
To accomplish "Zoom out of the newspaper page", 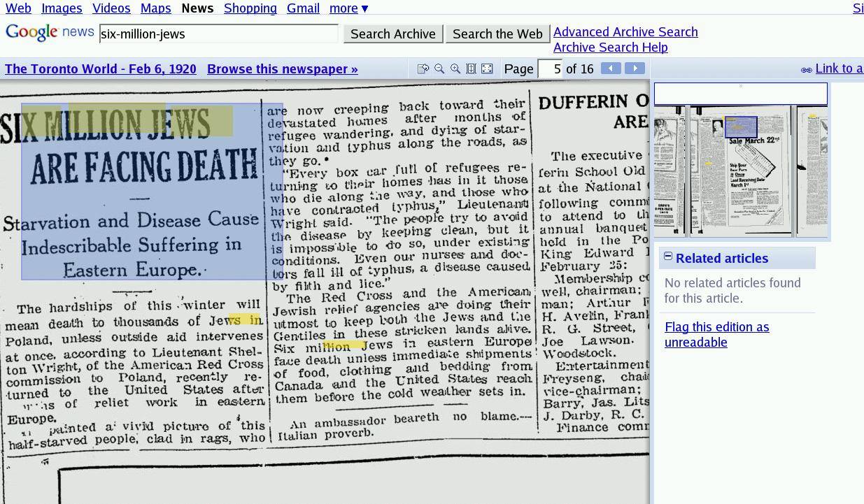I will [439, 69].
